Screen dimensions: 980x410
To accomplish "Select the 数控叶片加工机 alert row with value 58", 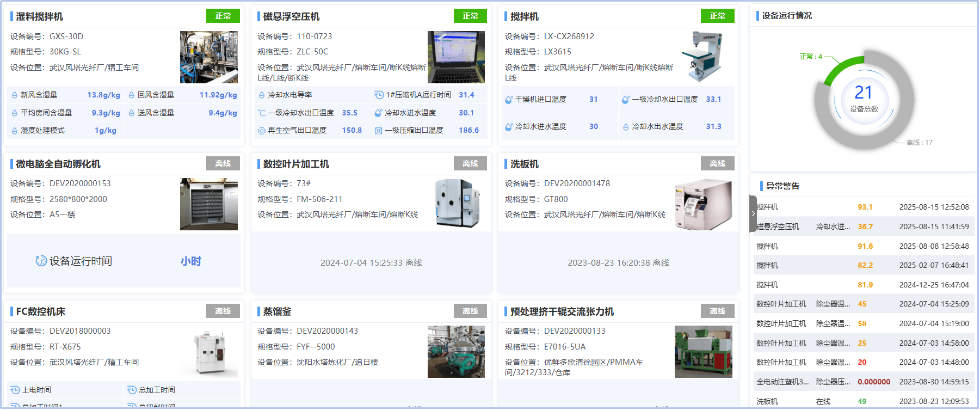I will [864, 323].
